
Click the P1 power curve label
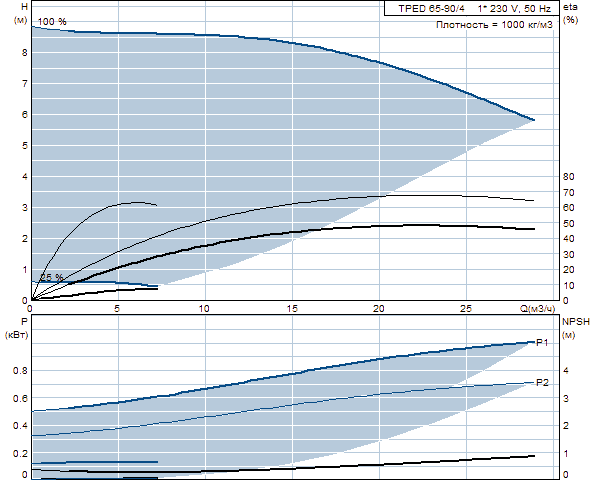[x=542, y=342]
